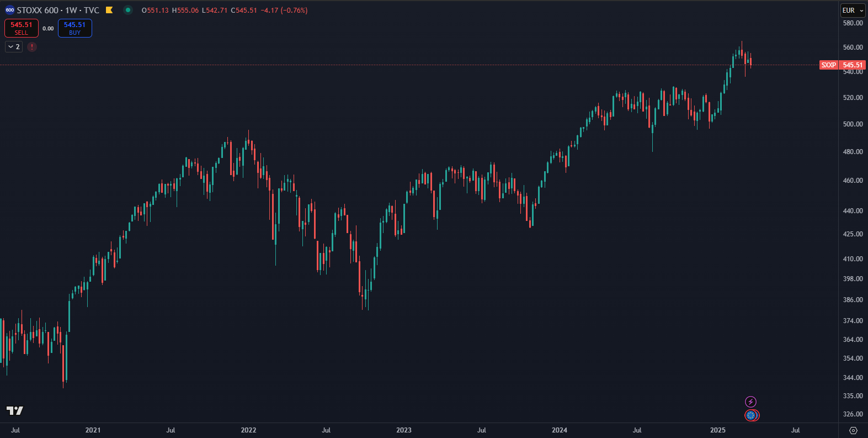Click the 0.00 spread value between Sell and Buy
Screen dimensions: 868x438
click(48, 29)
